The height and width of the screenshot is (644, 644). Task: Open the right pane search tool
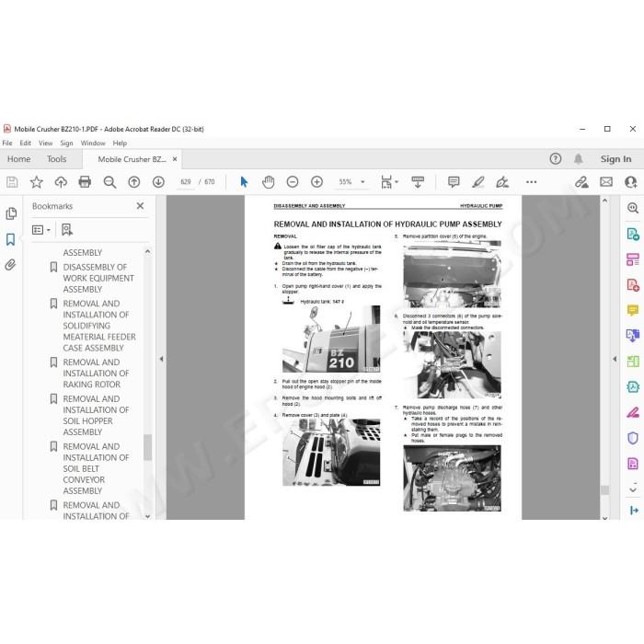(x=633, y=208)
